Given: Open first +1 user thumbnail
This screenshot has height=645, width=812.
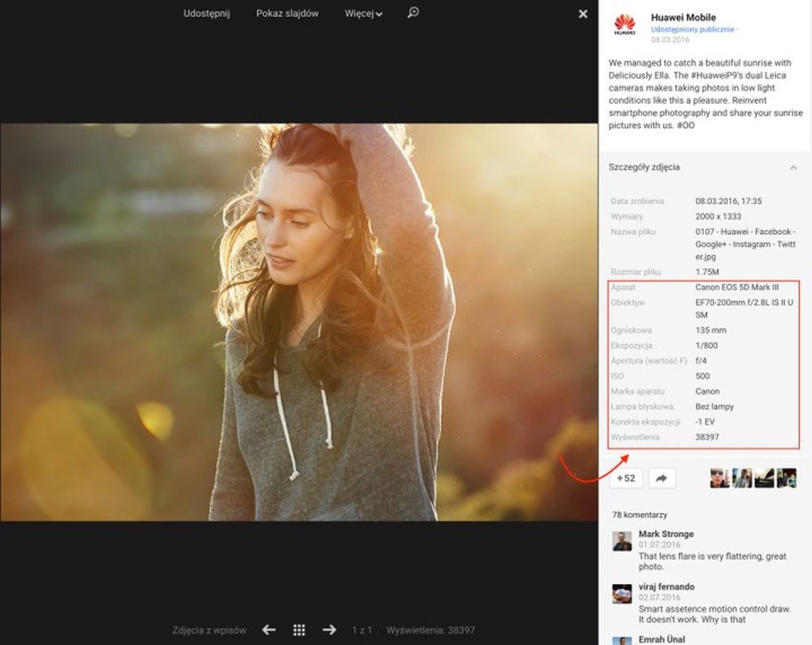Looking at the screenshot, I should click(719, 478).
